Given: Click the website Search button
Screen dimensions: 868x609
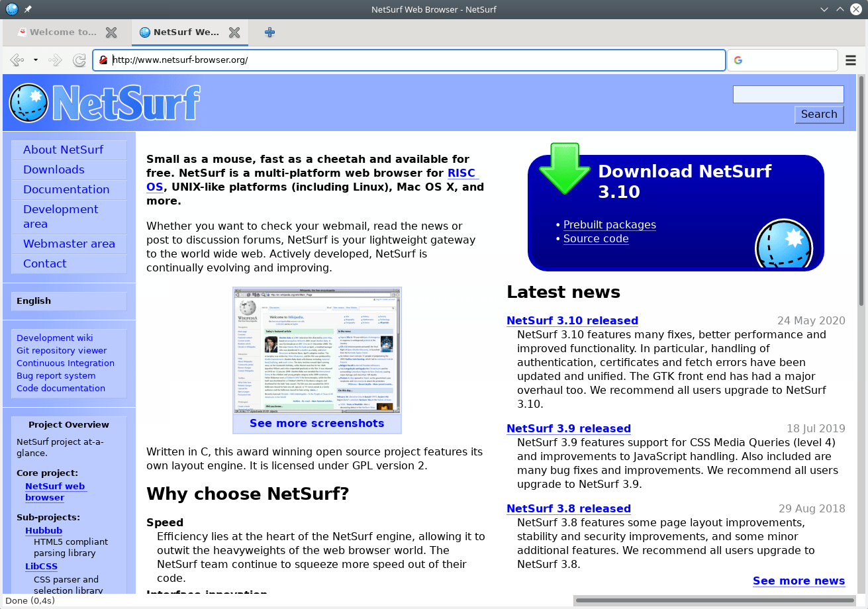Looking at the screenshot, I should (x=819, y=114).
